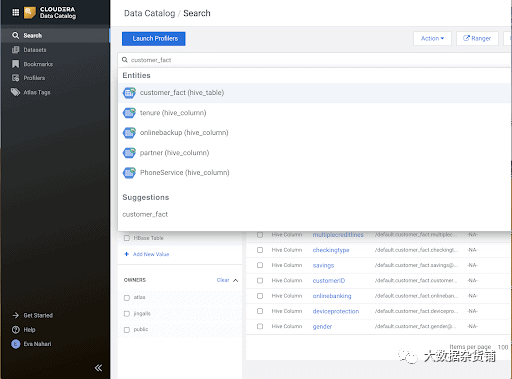Toggle the jingalls owner checkbox
The width and height of the screenshot is (512, 379).
point(127,314)
